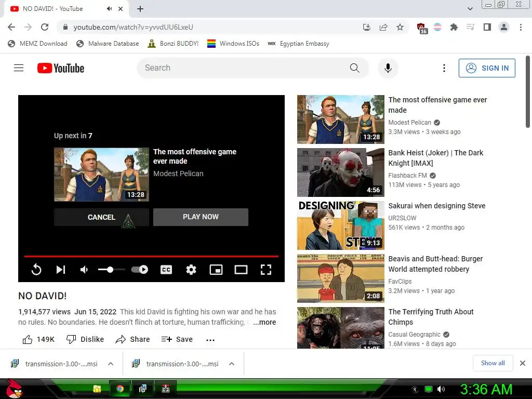Visit Modest Pelican channel in sidebar
Image resolution: width=532 pixels, height=399 pixels.
pos(409,123)
